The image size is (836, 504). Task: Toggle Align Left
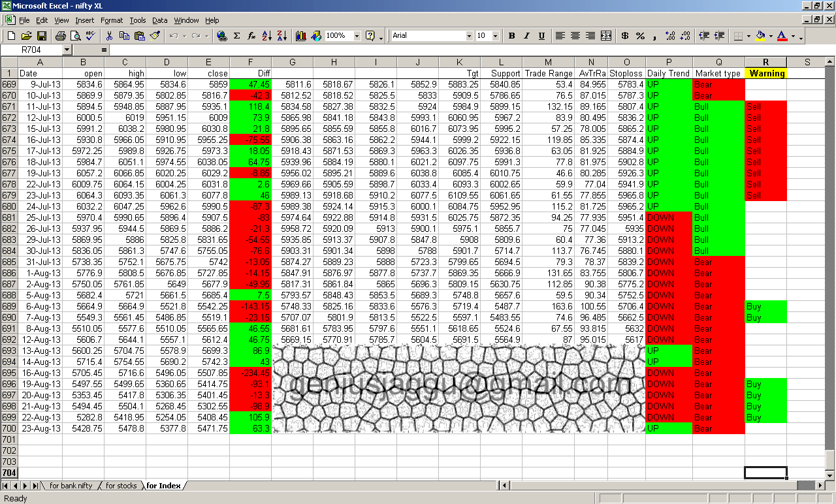[560, 36]
